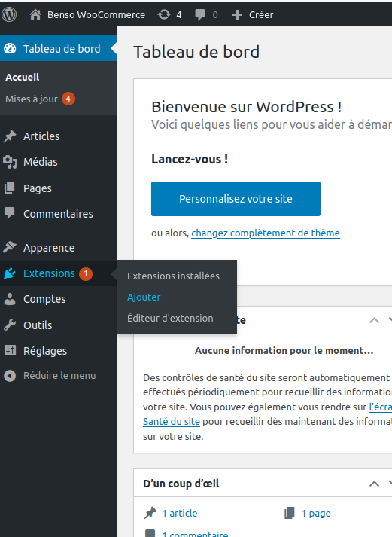The width and height of the screenshot is (392, 537).
Task: Select Ajouter in the Extensions flyout
Action: (x=144, y=297)
